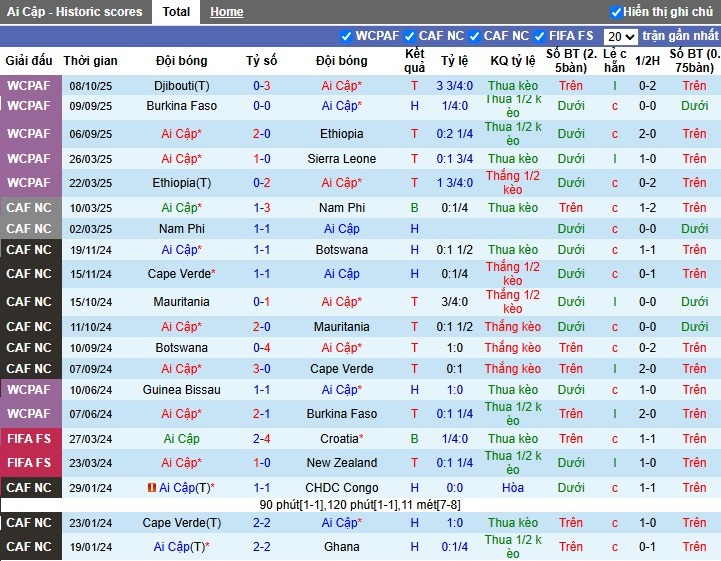Open the 20 recent matches dropdown
This screenshot has height=561, width=721.
[621, 36]
